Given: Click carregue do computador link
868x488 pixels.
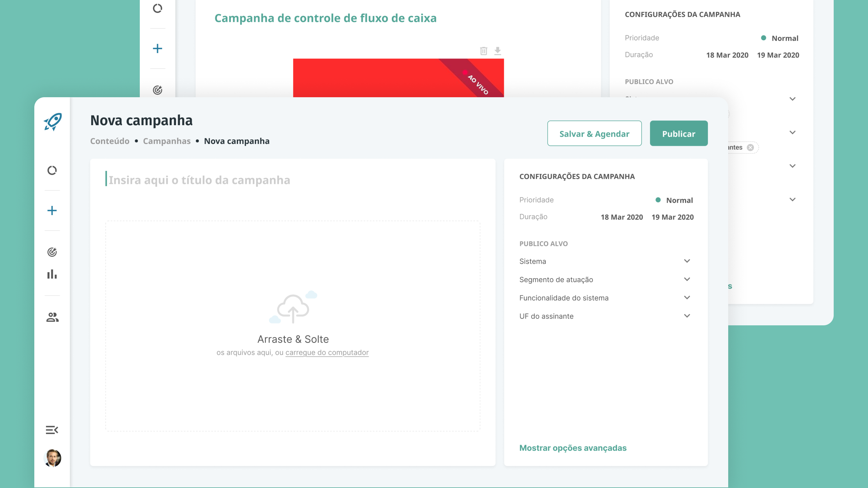Looking at the screenshot, I should click(x=327, y=353).
